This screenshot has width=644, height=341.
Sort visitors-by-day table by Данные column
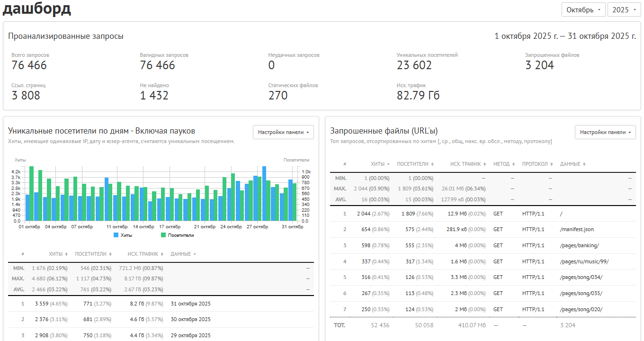click(x=183, y=254)
